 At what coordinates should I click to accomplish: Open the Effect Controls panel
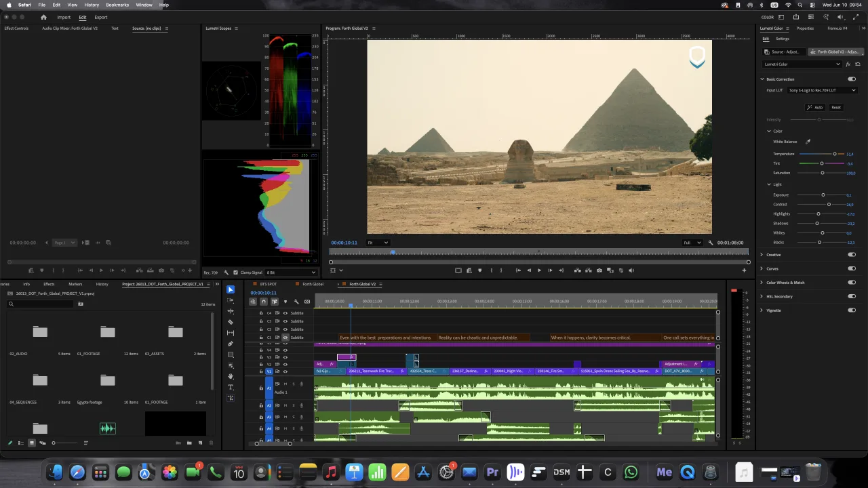(x=16, y=28)
